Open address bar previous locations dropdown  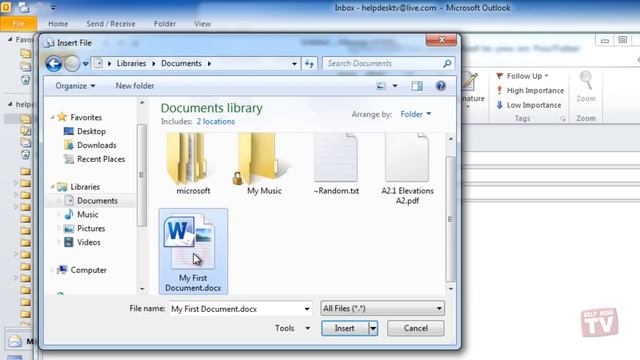click(x=294, y=64)
